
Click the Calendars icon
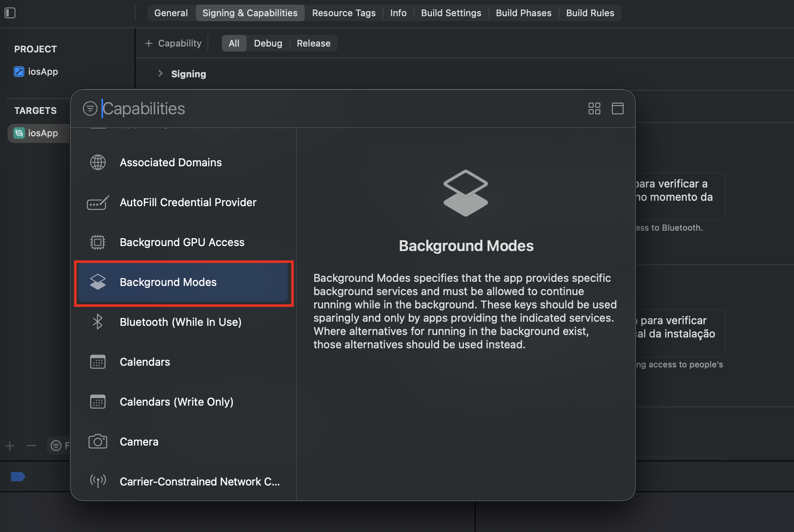click(98, 362)
